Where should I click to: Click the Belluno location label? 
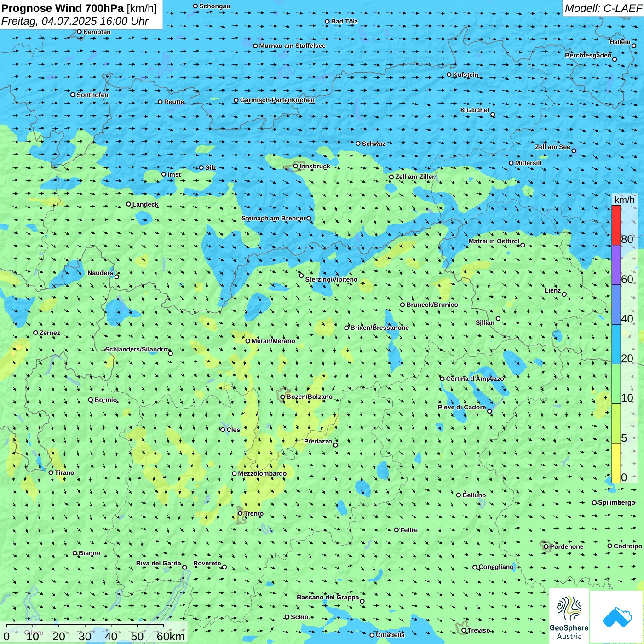tap(474, 495)
